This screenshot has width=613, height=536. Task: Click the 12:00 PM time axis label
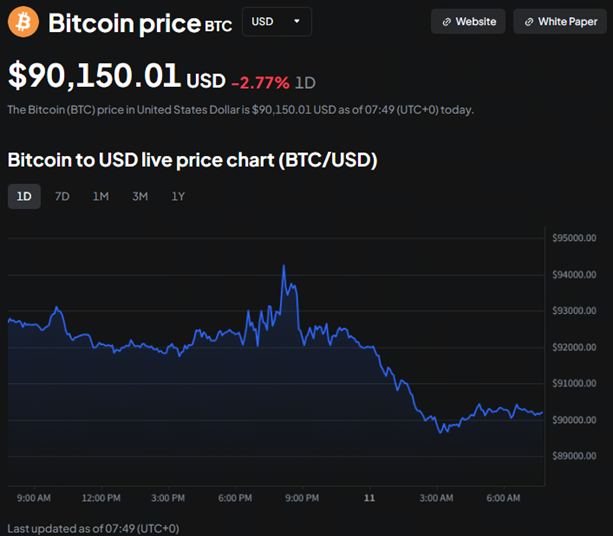[101, 497]
